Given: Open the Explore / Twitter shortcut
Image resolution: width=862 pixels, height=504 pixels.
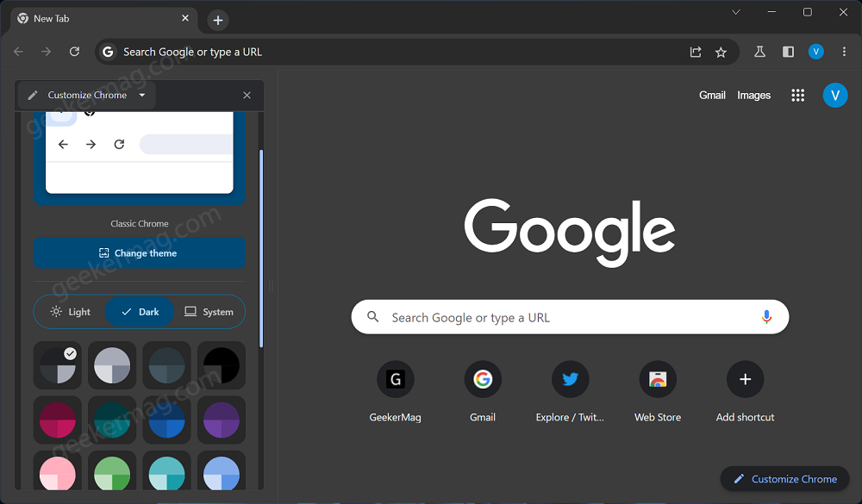Looking at the screenshot, I should 570,391.
